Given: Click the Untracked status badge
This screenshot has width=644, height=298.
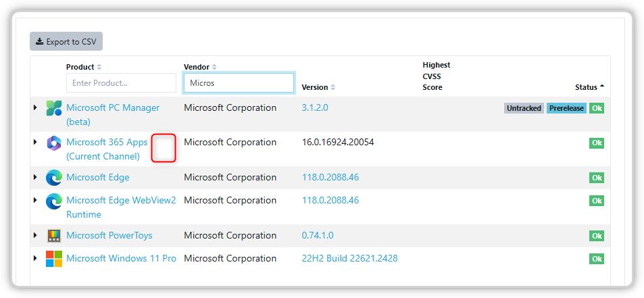Looking at the screenshot, I should click(x=524, y=108).
